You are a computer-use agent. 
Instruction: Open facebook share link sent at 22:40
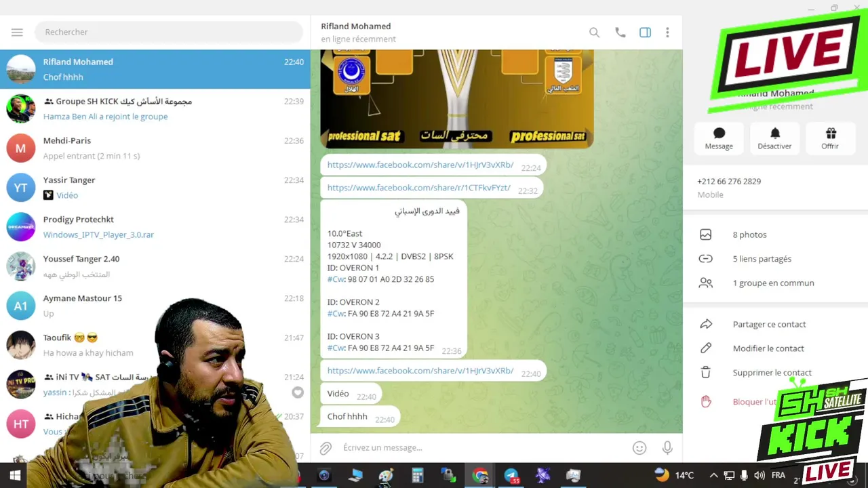(420, 371)
